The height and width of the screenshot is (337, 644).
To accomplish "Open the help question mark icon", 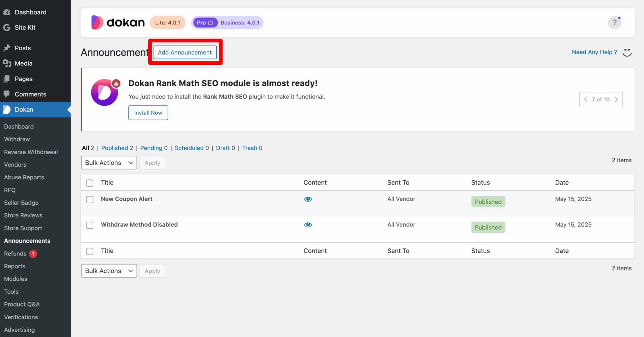I will click(x=614, y=22).
